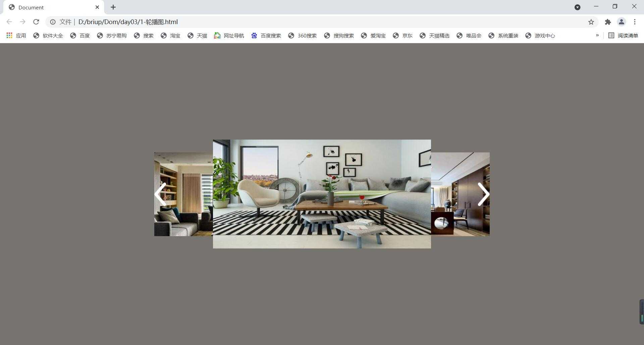Reload the current page
Screen dimensions: 644x345
click(36, 22)
